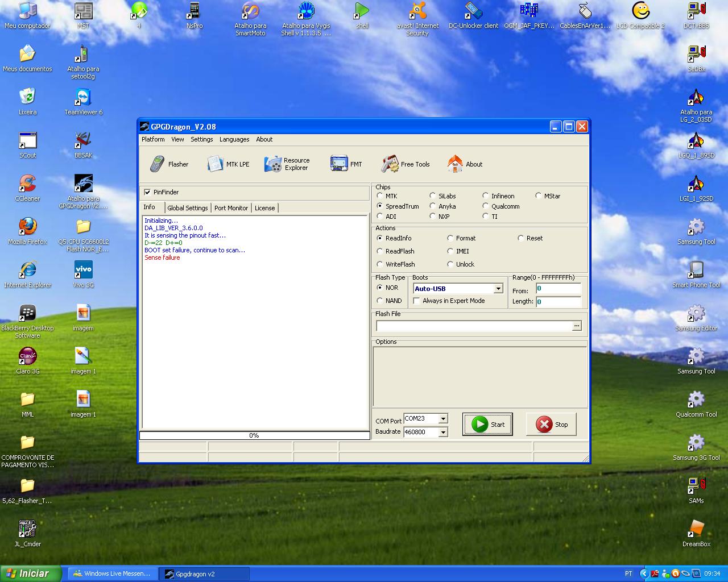This screenshot has height=582, width=728.
Task: Select the MTK chip option
Action: click(380, 196)
